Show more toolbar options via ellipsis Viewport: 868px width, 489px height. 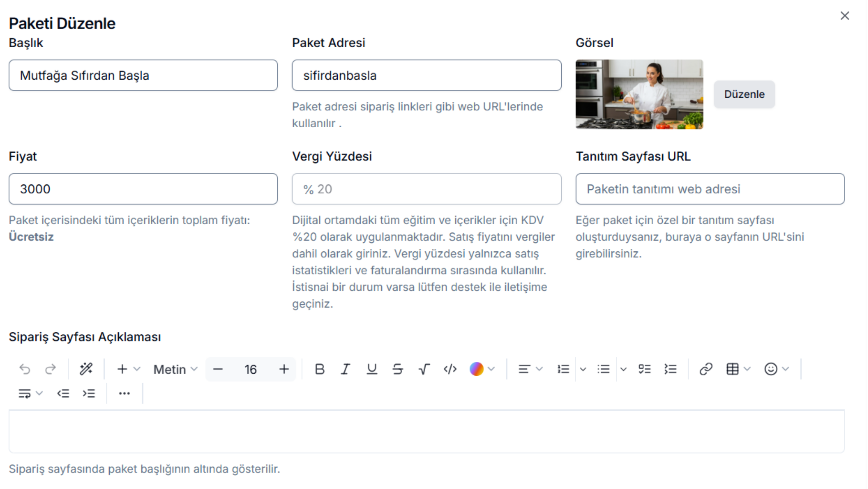click(x=124, y=393)
